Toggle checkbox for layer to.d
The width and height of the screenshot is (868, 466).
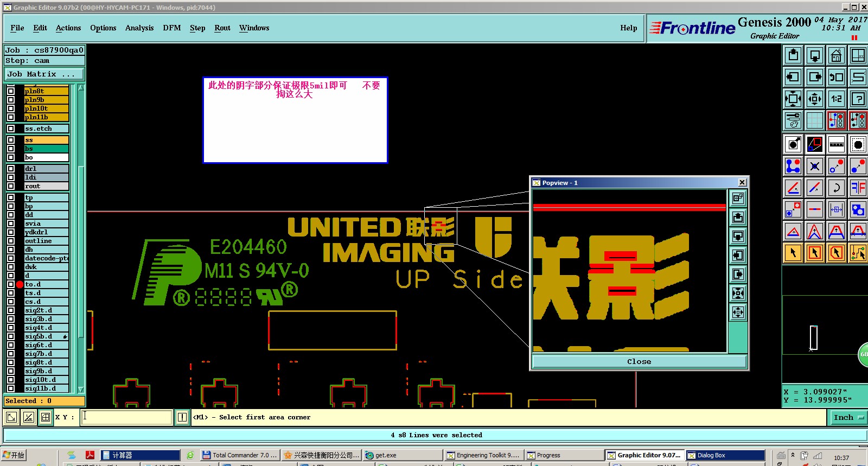click(11, 284)
